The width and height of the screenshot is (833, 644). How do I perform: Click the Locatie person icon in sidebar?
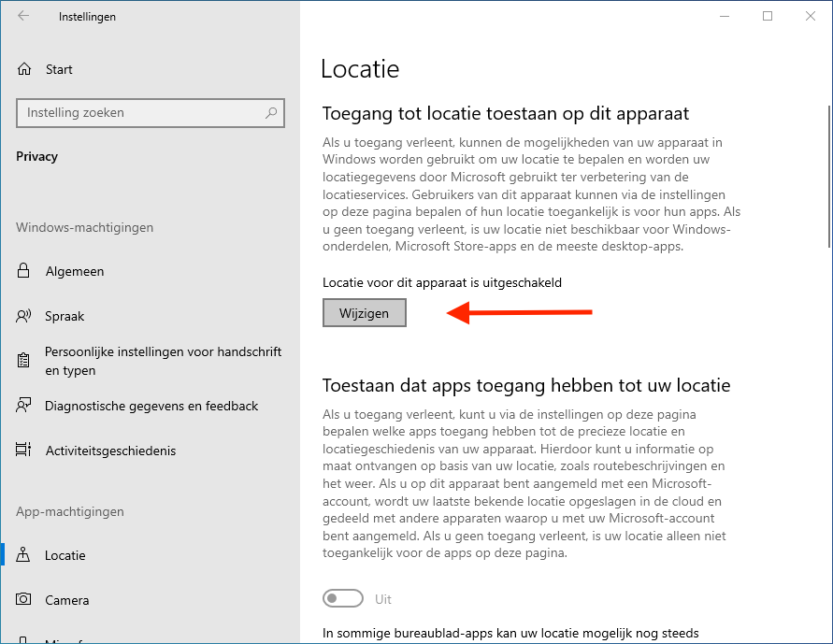pyautogui.click(x=24, y=555)
